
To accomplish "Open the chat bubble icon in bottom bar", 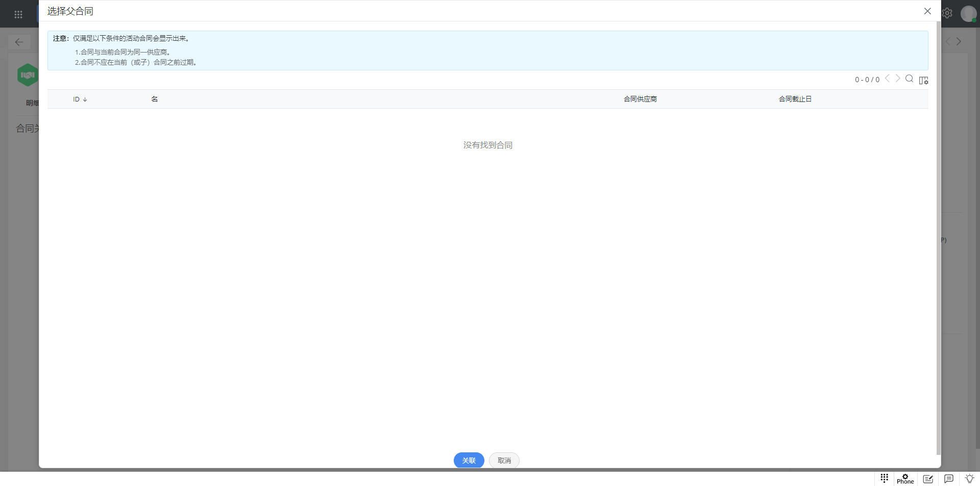I will pyautogui.click(x=949, y=478).
